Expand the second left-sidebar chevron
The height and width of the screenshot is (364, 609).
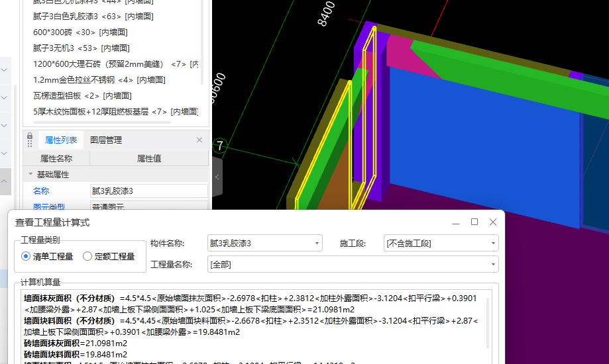pyautogui.click(x=4, y=98)
